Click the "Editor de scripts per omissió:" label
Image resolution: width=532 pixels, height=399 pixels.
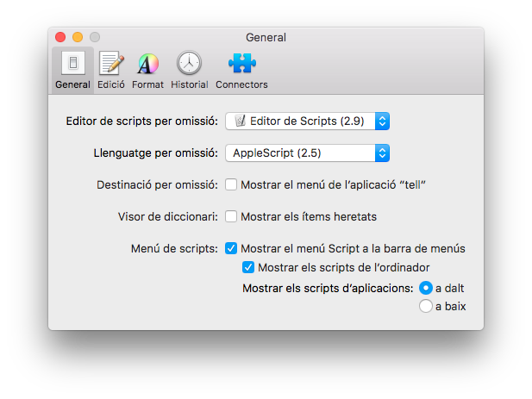(x=141, y=121)
